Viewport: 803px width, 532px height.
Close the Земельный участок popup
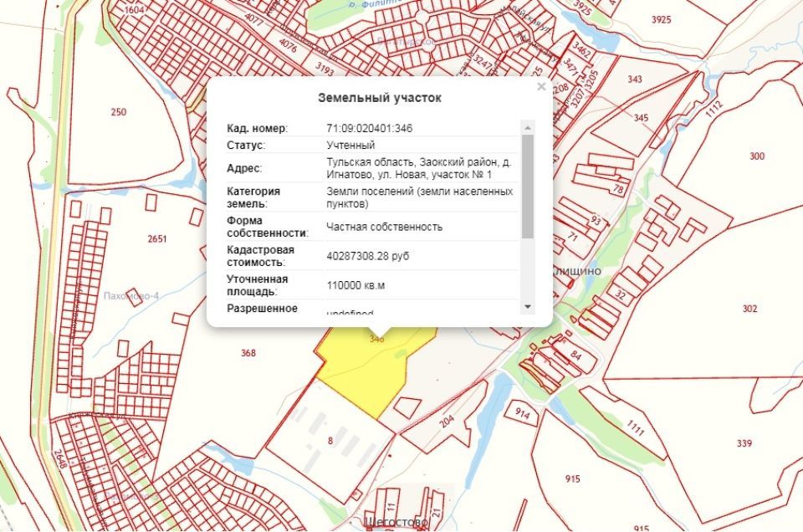coord(541,87)
